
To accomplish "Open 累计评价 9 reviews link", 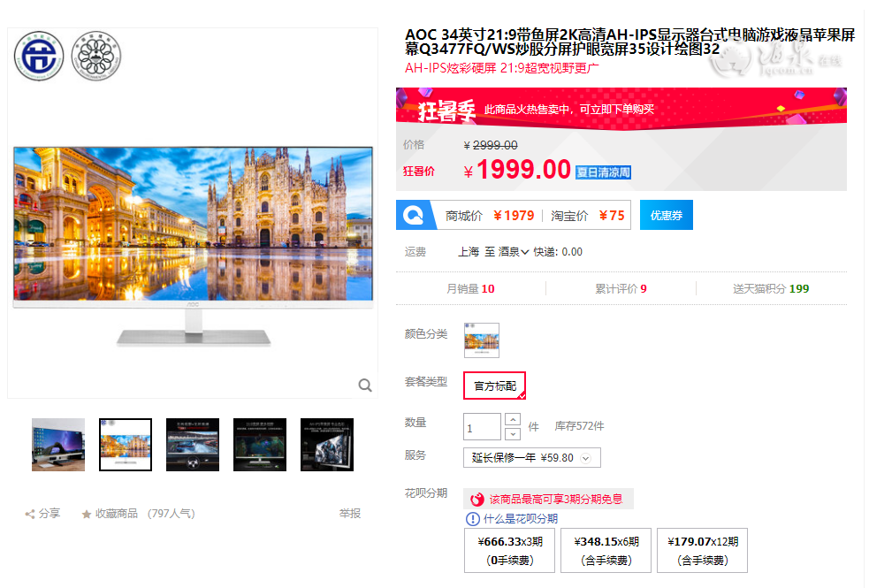I will pyautogui.click(x=621, y=289).
